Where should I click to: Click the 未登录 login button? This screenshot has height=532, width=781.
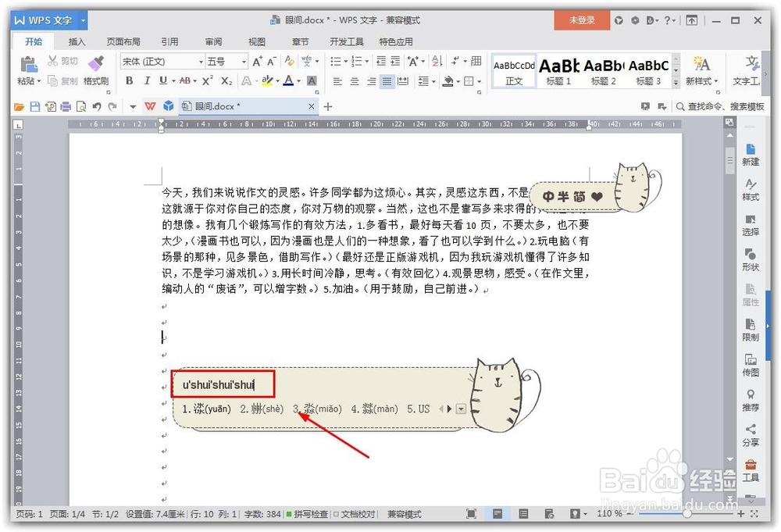tap(582, 20)
